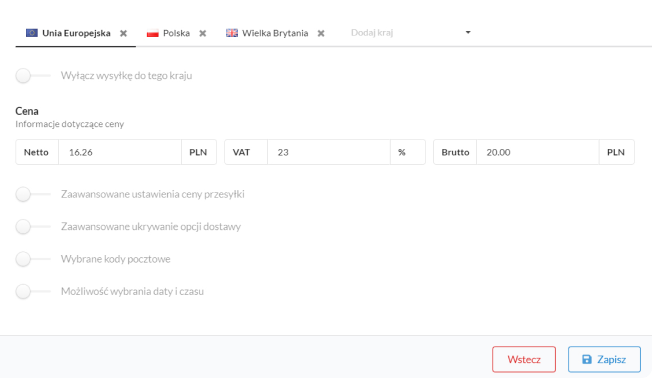652x378 pixels.
Task: Click the Brutto price input field
Action: pyautogui.click(x=538, y=152)
